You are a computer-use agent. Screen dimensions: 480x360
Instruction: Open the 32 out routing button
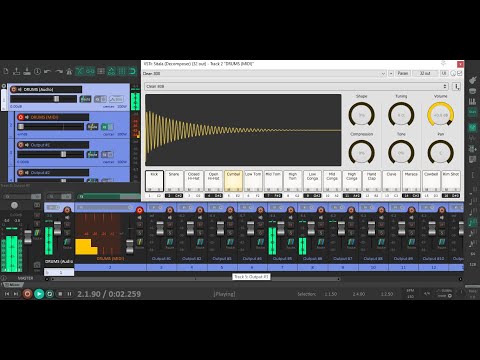pos(425,73)
